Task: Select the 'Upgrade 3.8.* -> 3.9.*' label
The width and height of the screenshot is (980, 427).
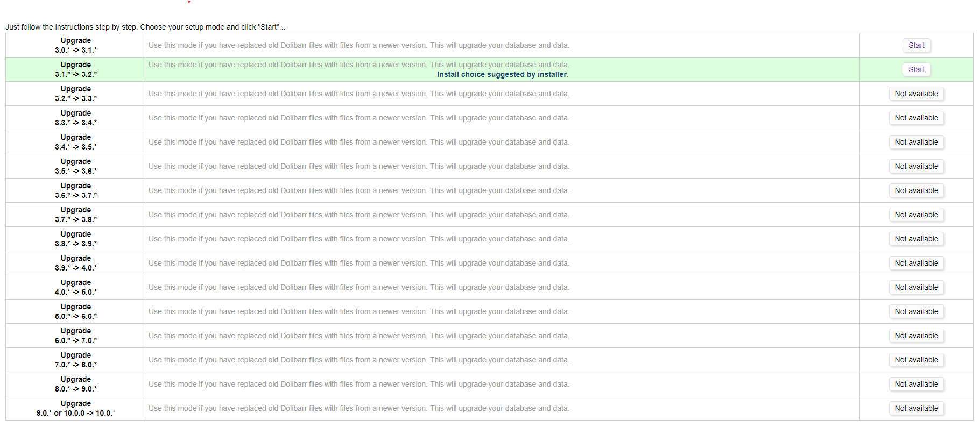Action: 76,239
